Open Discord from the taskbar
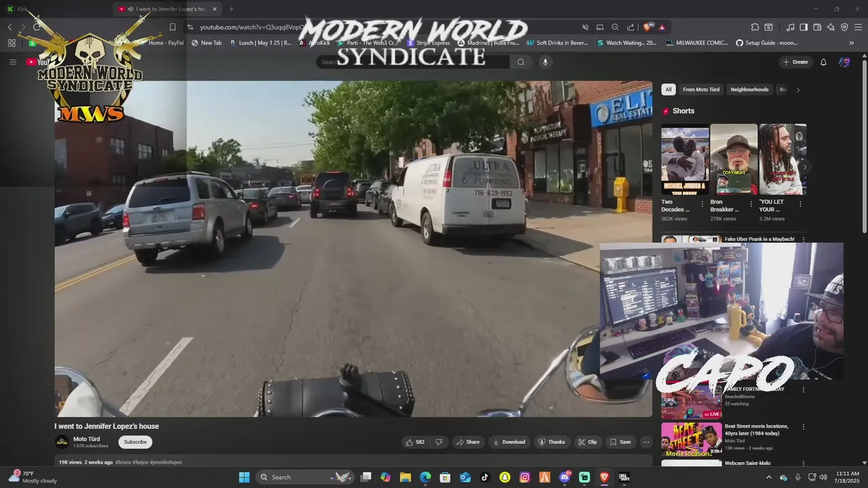868x488 pixels. pyautogui.click(x=564, y=477)
